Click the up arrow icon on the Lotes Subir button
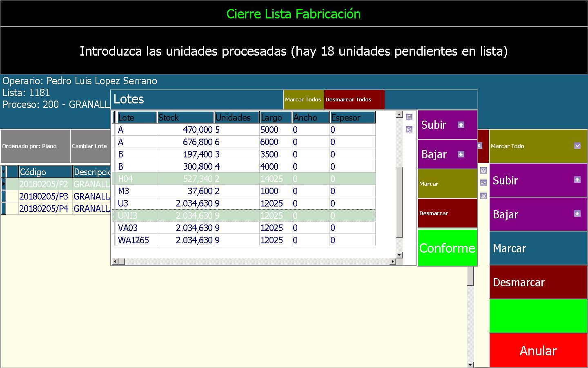 click(461, 125)
